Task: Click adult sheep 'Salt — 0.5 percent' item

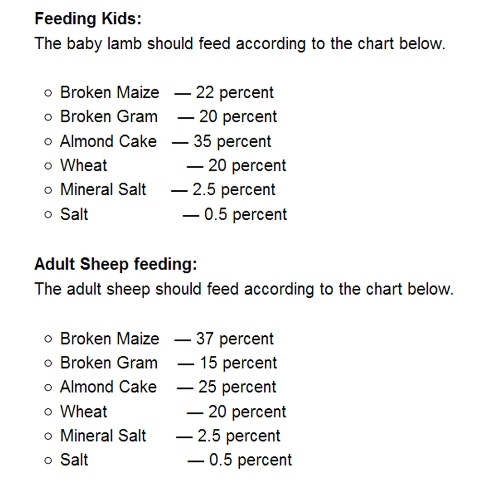Action: (176, 460)
